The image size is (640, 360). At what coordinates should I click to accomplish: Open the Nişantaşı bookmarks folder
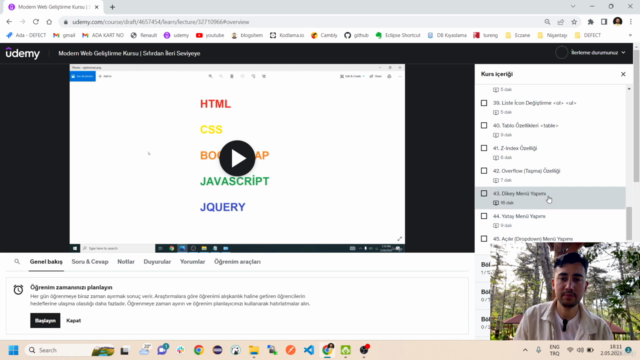552,35
